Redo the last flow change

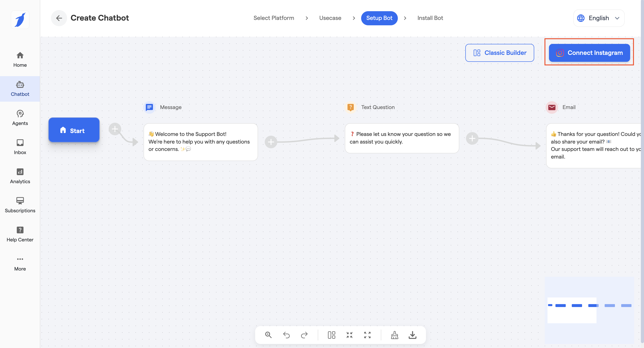tap(304, 335)
